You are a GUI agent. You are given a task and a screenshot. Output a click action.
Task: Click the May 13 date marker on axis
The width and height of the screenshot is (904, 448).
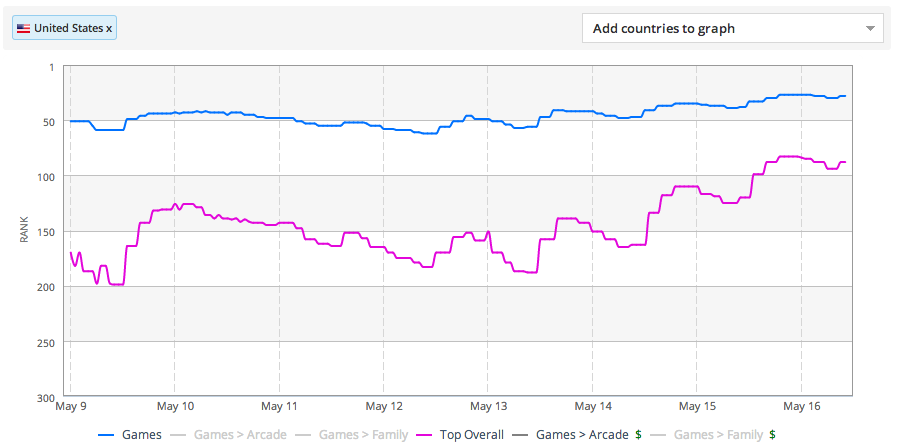point(488,406)
